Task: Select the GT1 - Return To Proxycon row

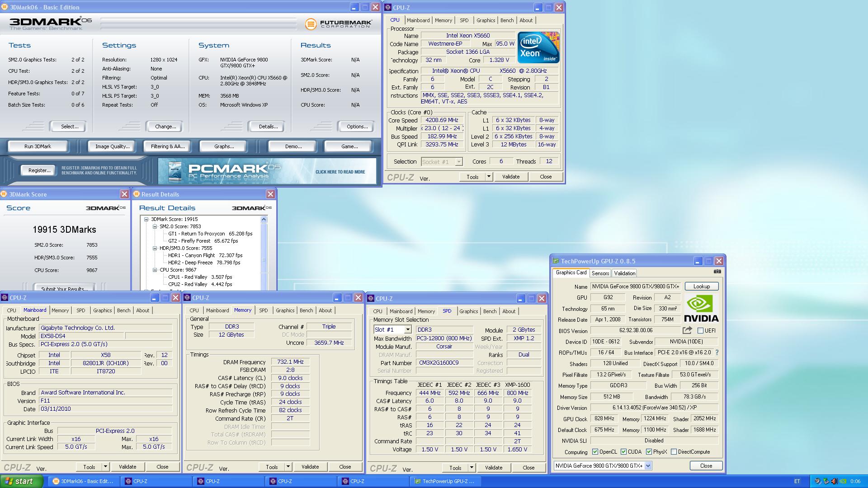Action: click(x=210, y=234)
